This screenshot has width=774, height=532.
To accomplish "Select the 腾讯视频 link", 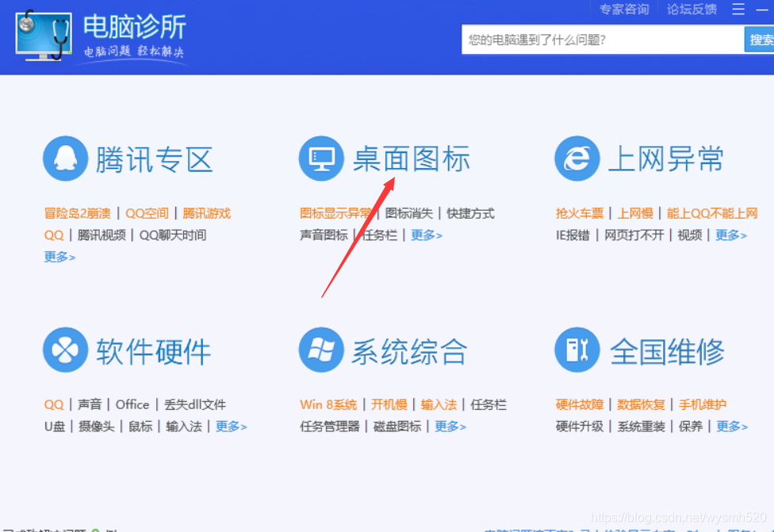I will click(102, 235).
